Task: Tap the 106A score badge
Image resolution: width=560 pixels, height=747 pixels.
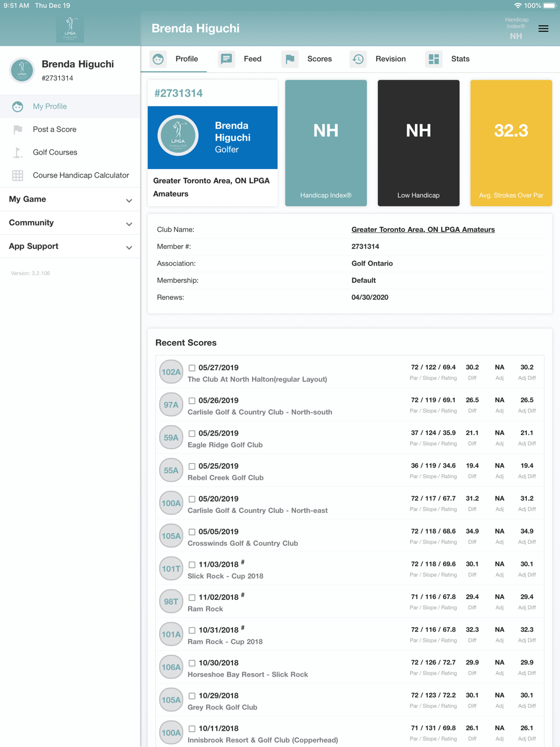Action: click(x=171, y=667)
